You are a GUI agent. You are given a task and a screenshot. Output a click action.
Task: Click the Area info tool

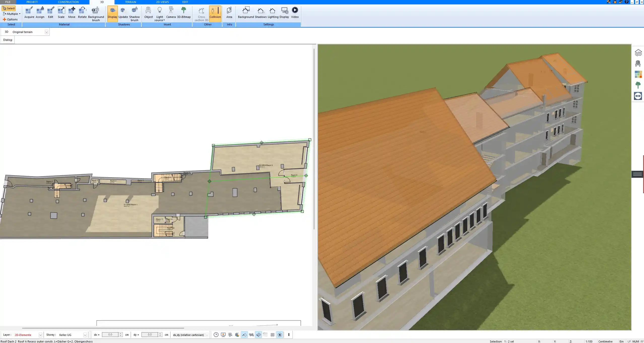(229, 13)
